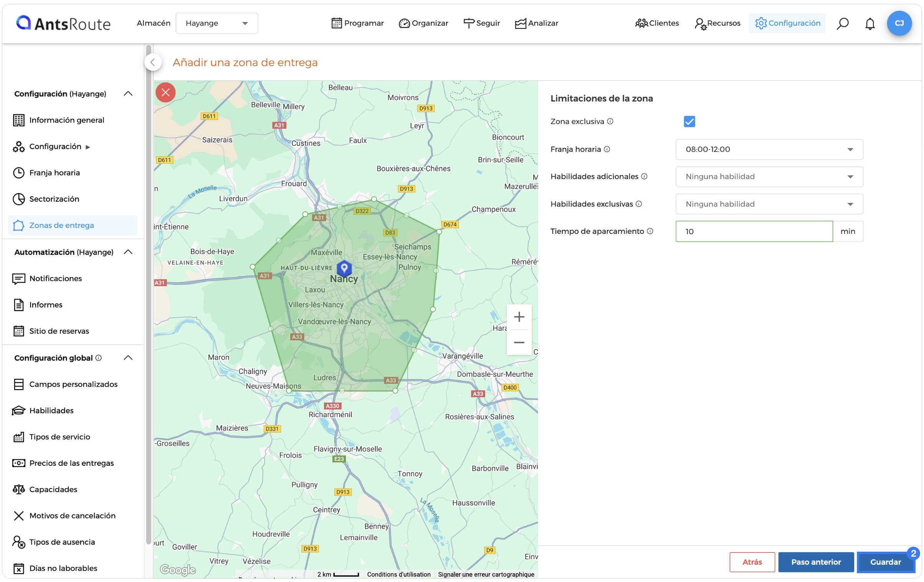Open Días no laborables entry
Image resolution: width=924 pixels, height=582 pixels.
pyautogui.click(x=72, y=568)
